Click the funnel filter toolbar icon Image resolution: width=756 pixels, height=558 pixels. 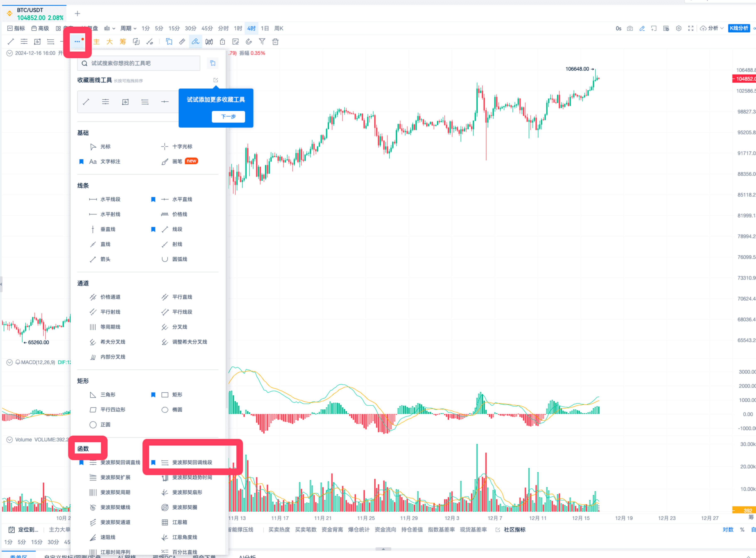click(262, 42)
